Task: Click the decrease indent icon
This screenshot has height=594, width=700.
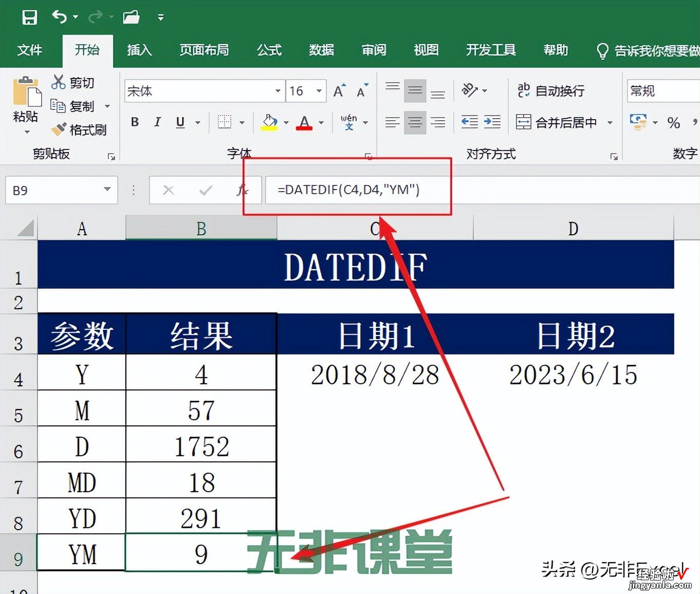Action: click(469, 122)
